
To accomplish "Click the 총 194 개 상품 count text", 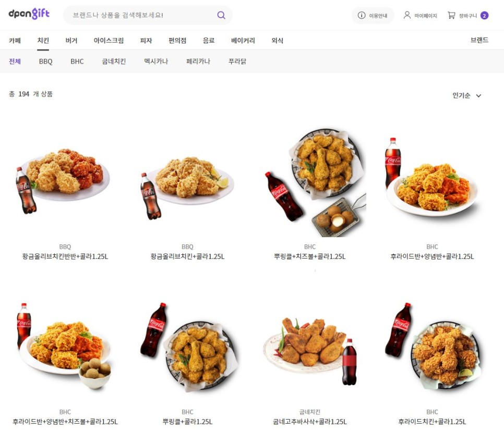I will point(31,94).
